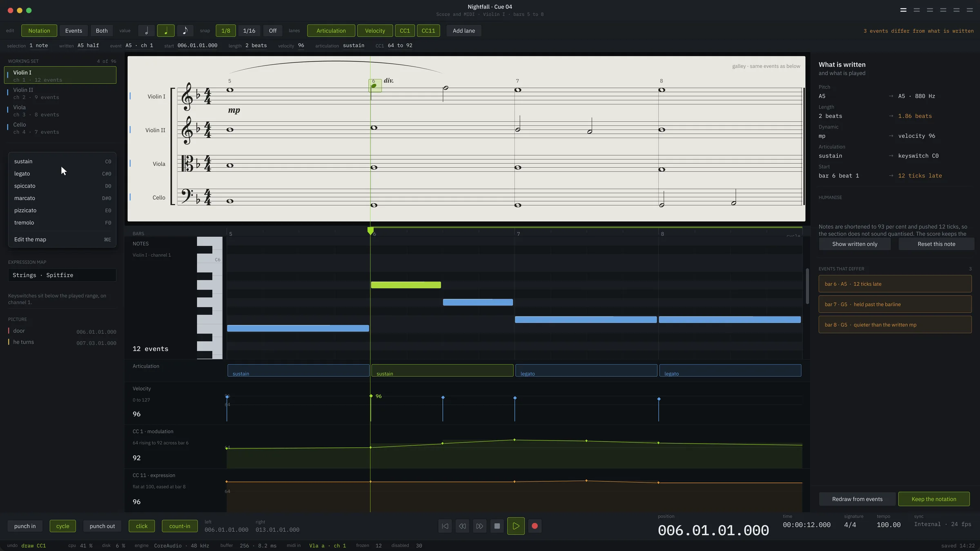980x551 pixels.
Task: Click Show written only
Action: [855, 244]
